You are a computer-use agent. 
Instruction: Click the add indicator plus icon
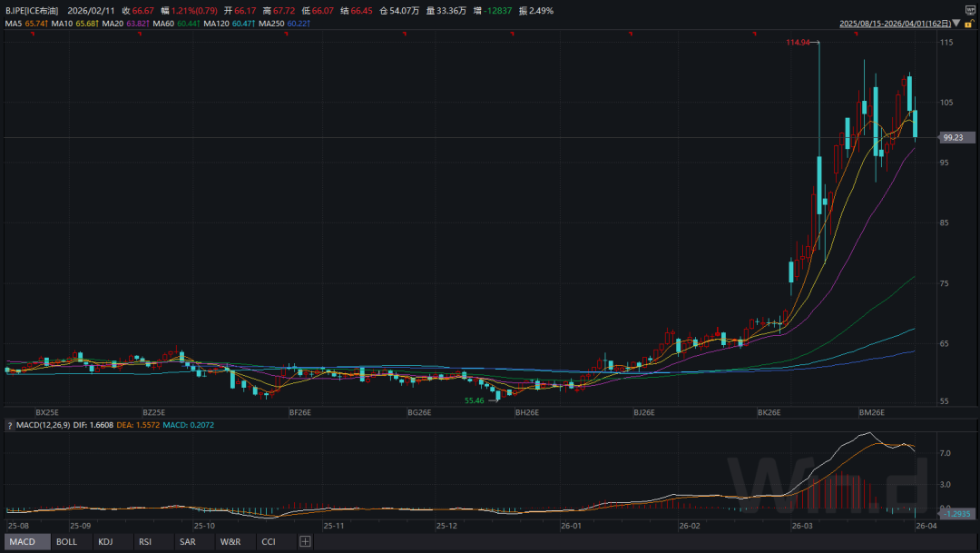point(305,542)
